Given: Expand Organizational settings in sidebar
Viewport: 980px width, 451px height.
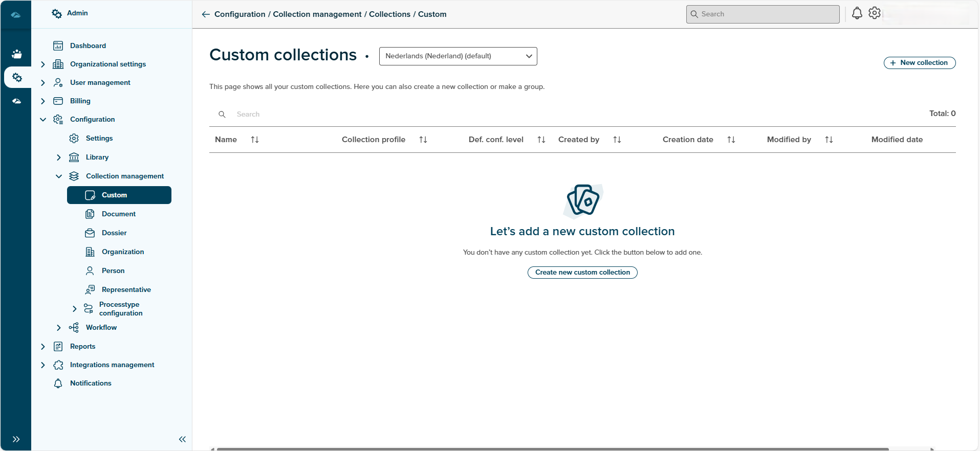Looking at the screenshot, I should 43,64.
